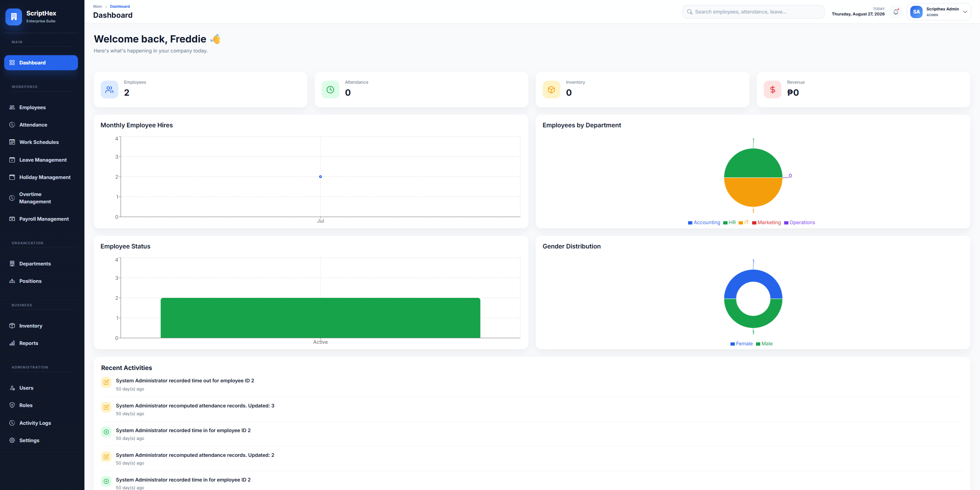Expand the Scripthex Admin account dropdown chevron
Image resolution: width=980 pixels, height=490 pixels.
point(965,12)
